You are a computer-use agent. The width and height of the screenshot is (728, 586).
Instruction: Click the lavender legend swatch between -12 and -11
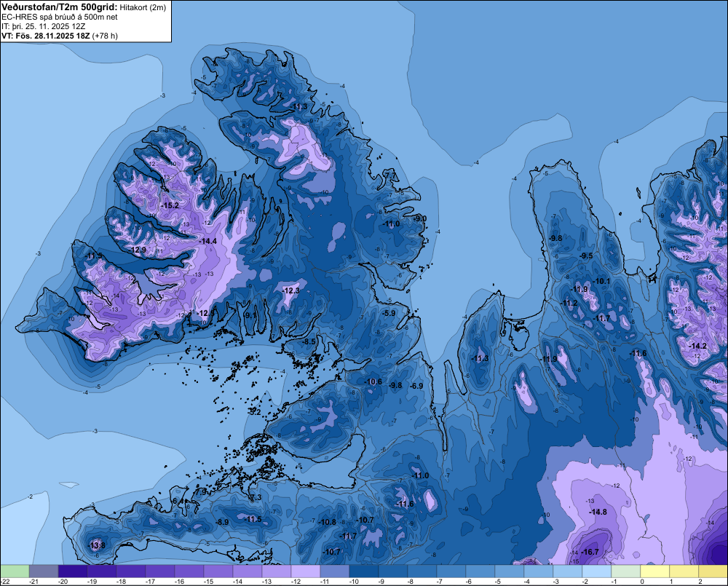(x=306, y=571)
